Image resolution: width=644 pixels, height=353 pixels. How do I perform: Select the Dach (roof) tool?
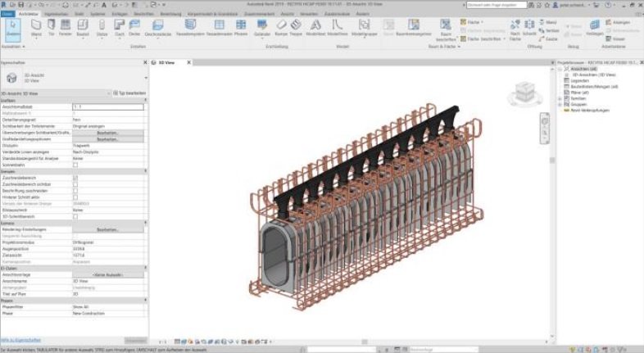tap(120, 28)
